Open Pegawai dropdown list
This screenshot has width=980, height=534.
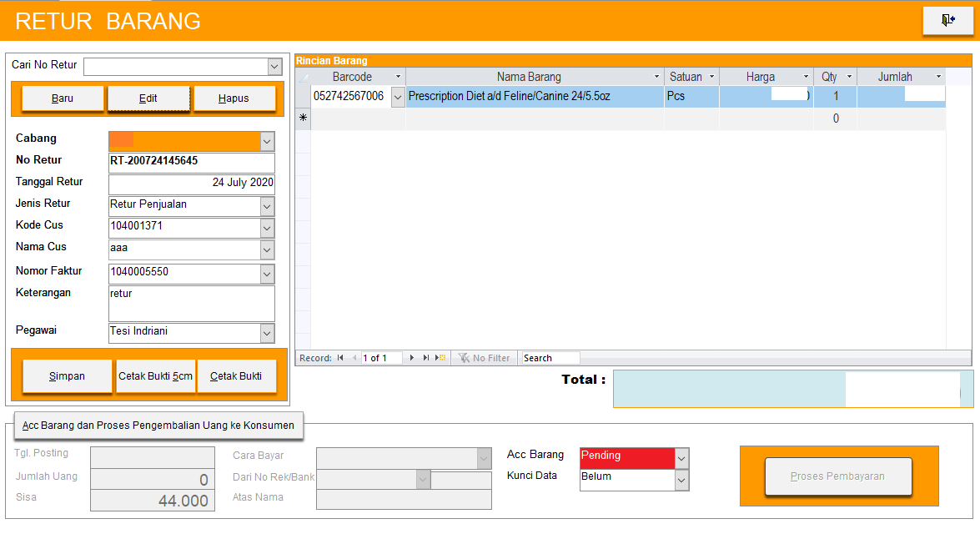point(267,334)
